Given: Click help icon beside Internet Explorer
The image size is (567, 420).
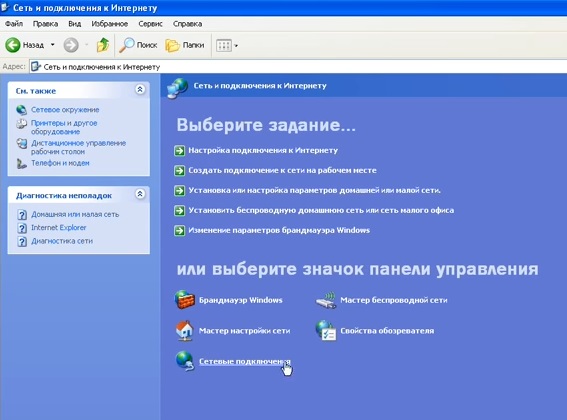Looking at the screenshot, I should click(22, 228).
